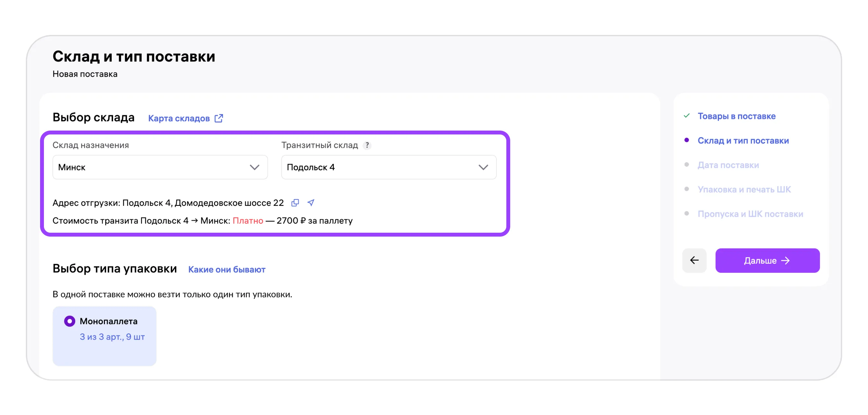Click the navigation arrow icon by address
The height and width of the screenshot is (415, 868).
311,203
